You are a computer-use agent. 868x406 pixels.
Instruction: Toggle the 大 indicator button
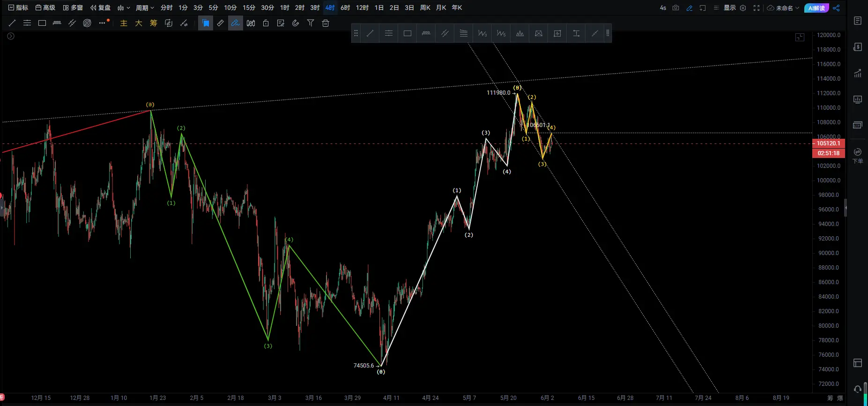click(139, 23)
